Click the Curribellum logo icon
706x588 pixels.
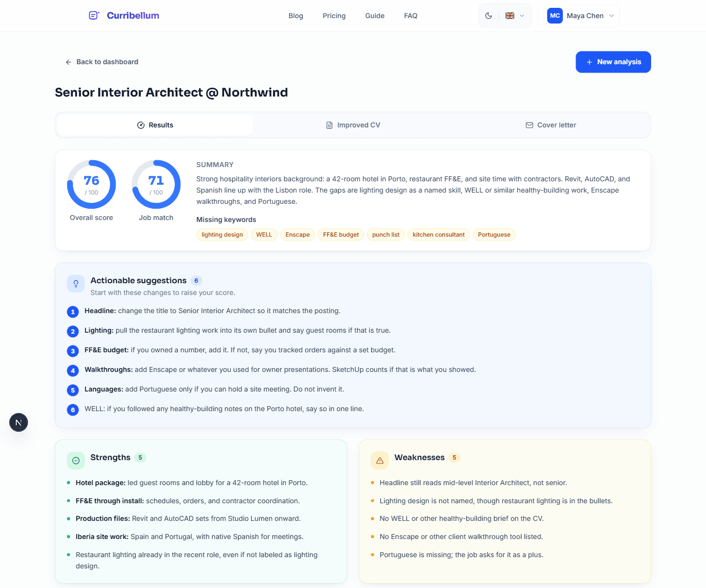click(94, 16)
